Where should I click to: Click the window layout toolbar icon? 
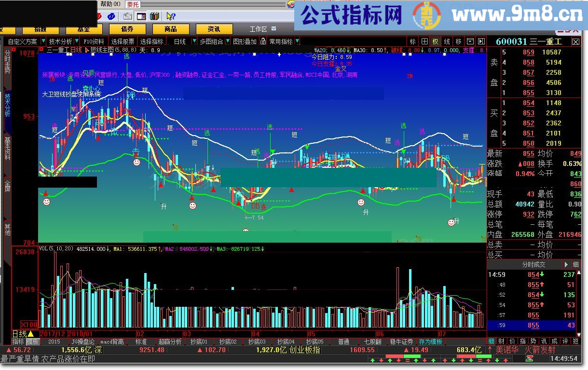(141, 16)
